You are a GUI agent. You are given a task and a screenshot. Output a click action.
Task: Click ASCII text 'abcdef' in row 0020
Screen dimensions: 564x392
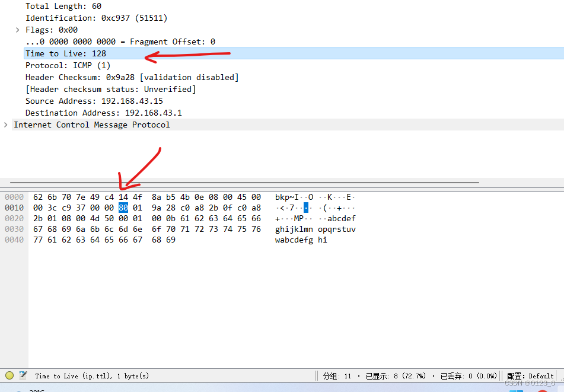(342, 219)
